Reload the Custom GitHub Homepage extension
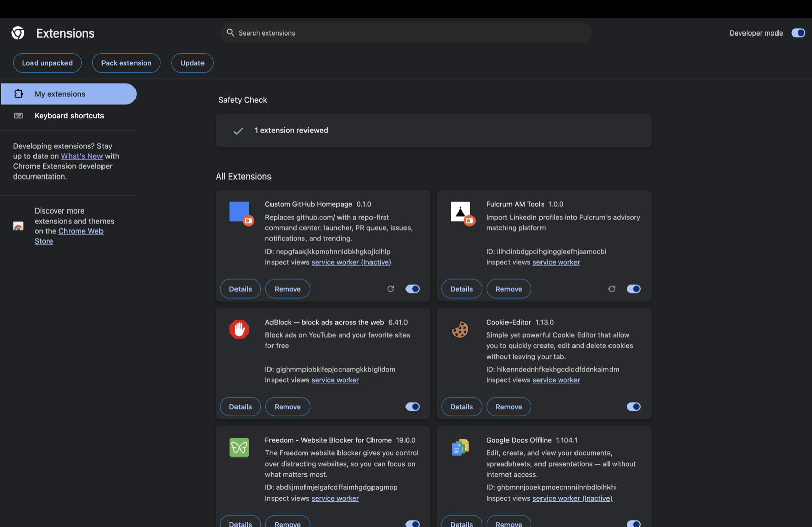This screenshot has width=812, height=527. [391, 289]
